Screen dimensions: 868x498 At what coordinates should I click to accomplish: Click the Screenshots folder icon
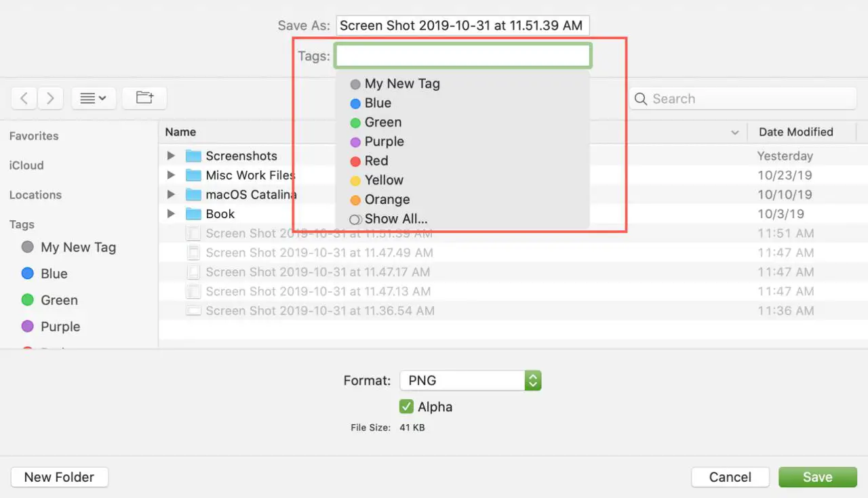(194, 156)
